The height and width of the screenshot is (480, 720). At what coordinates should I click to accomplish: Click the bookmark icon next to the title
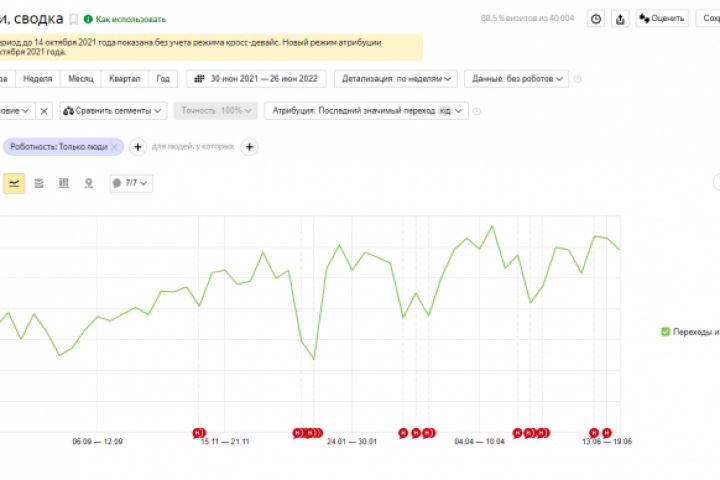[x=73, y=19]
